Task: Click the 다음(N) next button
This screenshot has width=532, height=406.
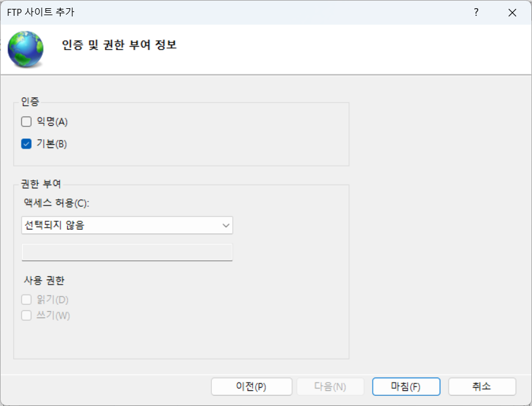Action: 330,386
